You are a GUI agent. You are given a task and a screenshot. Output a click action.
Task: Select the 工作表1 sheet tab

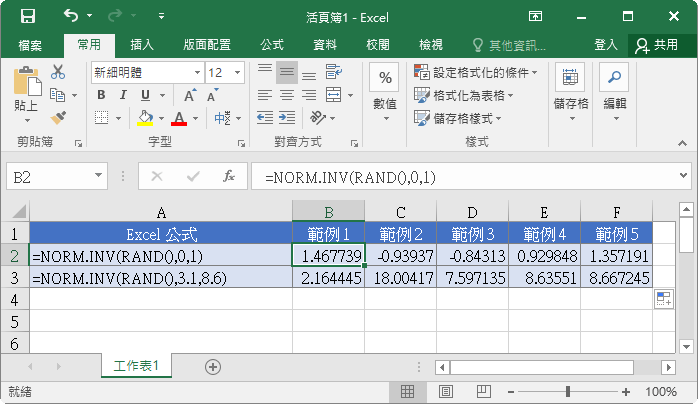tap(136, 366)
